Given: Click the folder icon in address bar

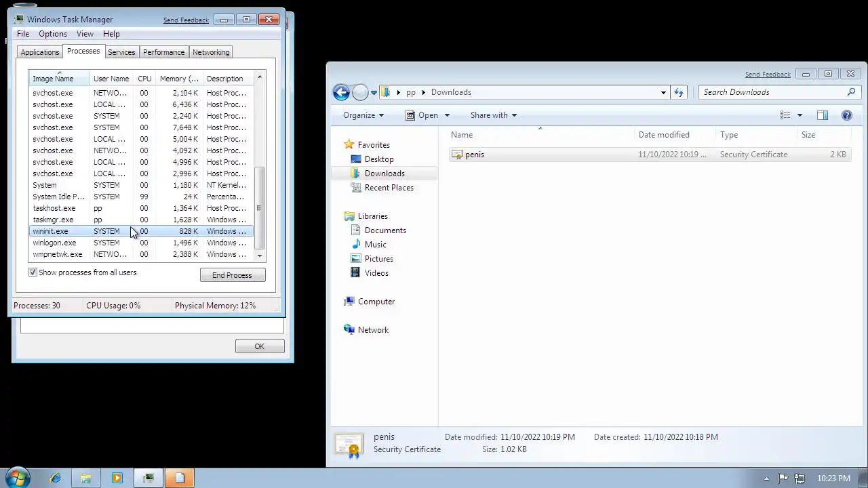Looking at the screenshot, I should 386,92.
